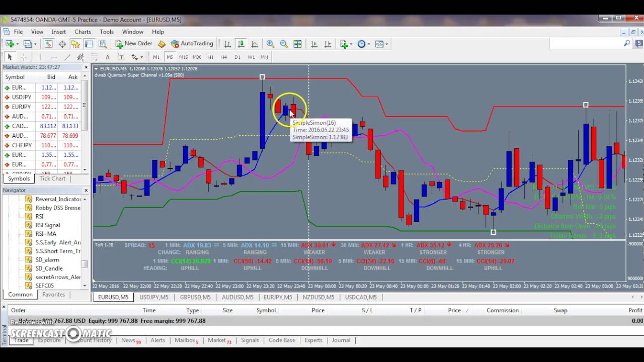This screenshot has height=362, width=644.
Task: Close the Market Watch panel
Action: click(x=86, y=67)
